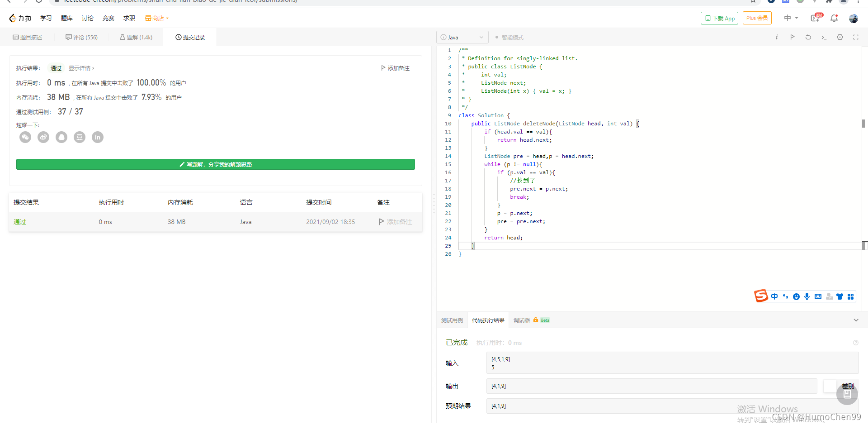The width and height of the screenshot is (868, 425).
Task: Share result via LinkedIn icon
Action: pos(98,137)
